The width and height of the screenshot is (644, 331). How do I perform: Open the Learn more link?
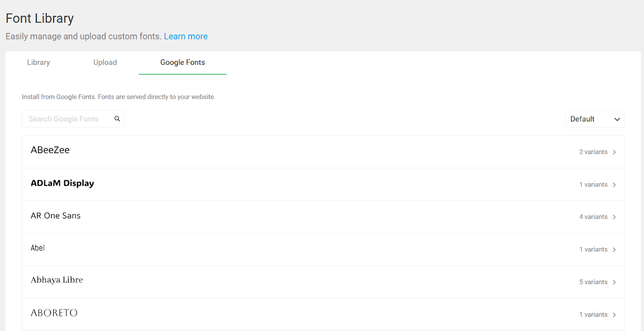pyautogui.click(x=186, y=36)
